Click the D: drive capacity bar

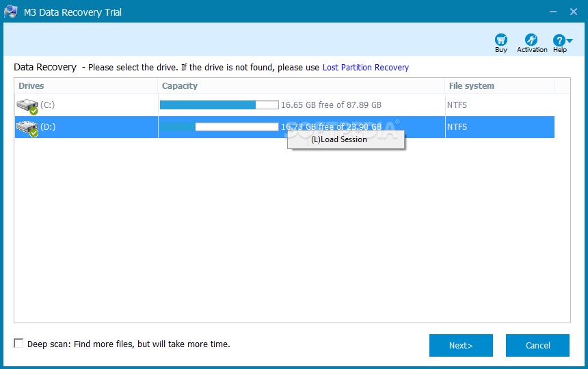[219, 127]
